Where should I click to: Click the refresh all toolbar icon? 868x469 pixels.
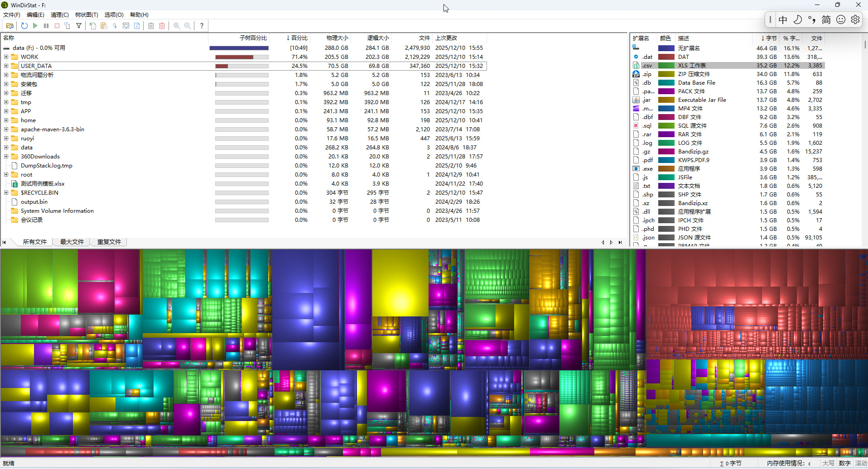(24, 26)
